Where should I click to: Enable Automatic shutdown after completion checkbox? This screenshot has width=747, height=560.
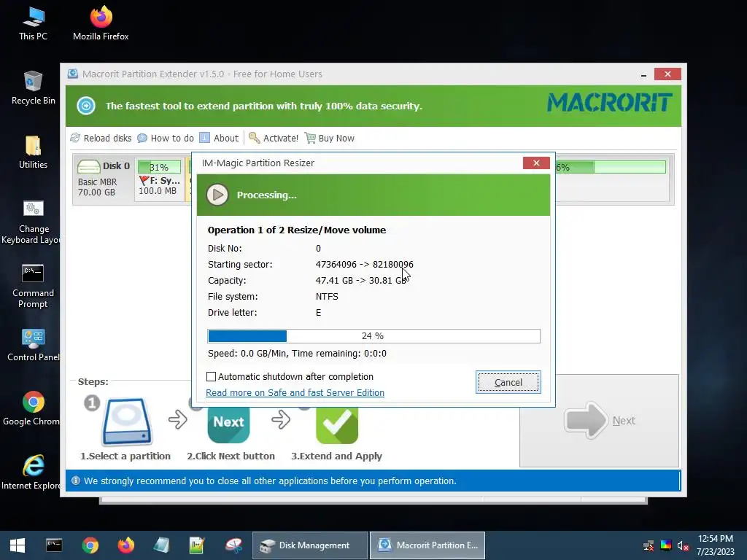[x=211, y=377]
